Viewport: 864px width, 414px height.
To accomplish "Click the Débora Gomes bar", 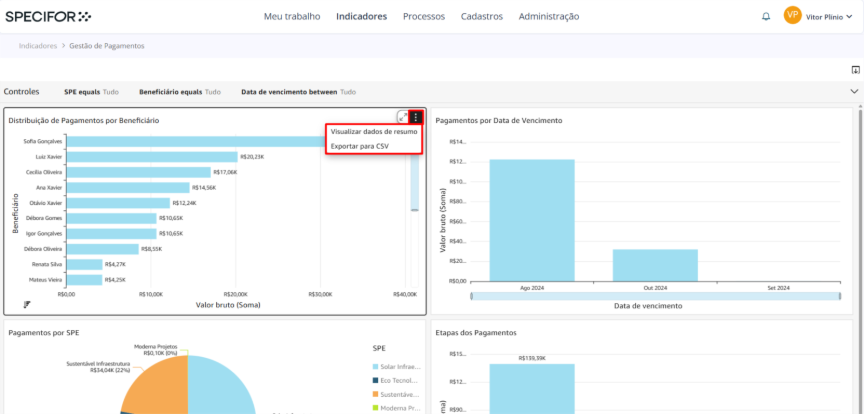I will [x=111, y=218].
